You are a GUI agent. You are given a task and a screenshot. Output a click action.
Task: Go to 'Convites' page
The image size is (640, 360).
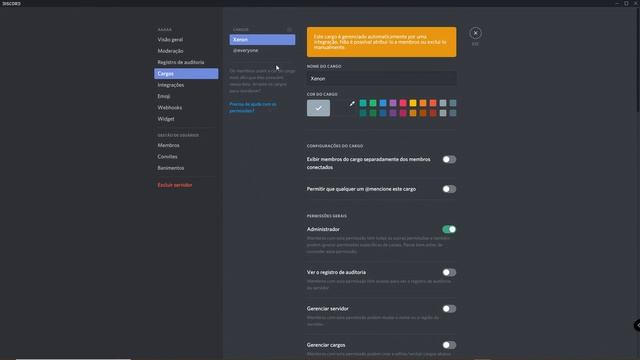(x=186, y=157)
